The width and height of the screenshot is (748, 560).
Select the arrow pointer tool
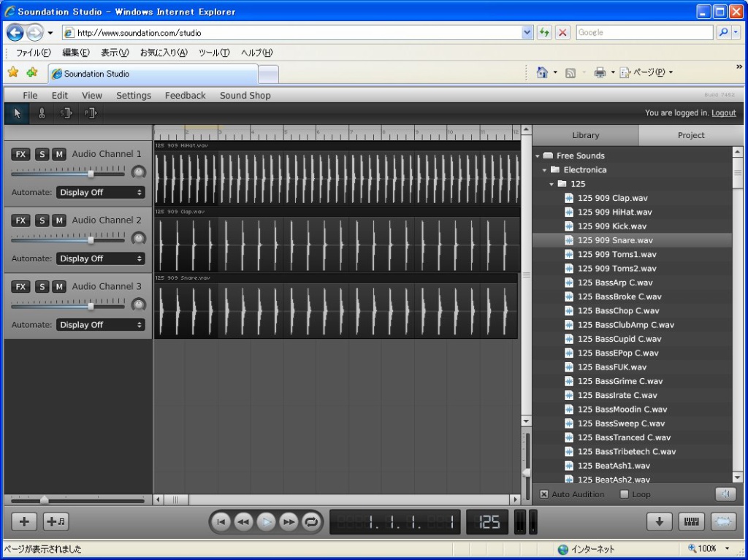click(x=18, y=113)
